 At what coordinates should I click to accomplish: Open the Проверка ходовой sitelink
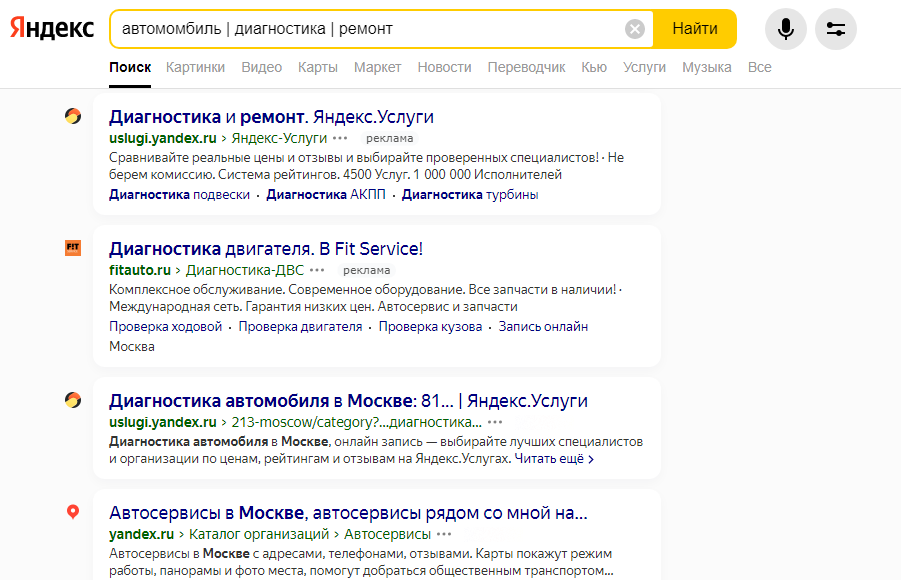[165, 327]
